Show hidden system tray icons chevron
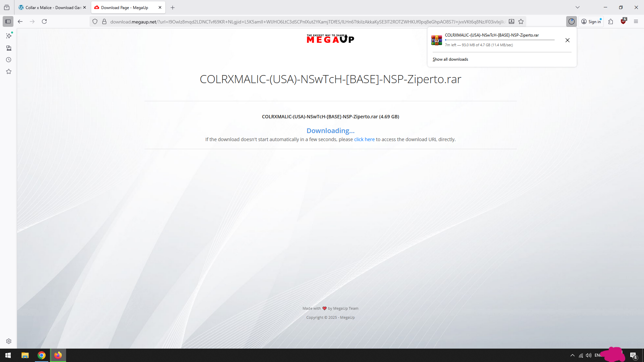The height and width of the screenshot is (362, 644). click(x=572, y=355)
